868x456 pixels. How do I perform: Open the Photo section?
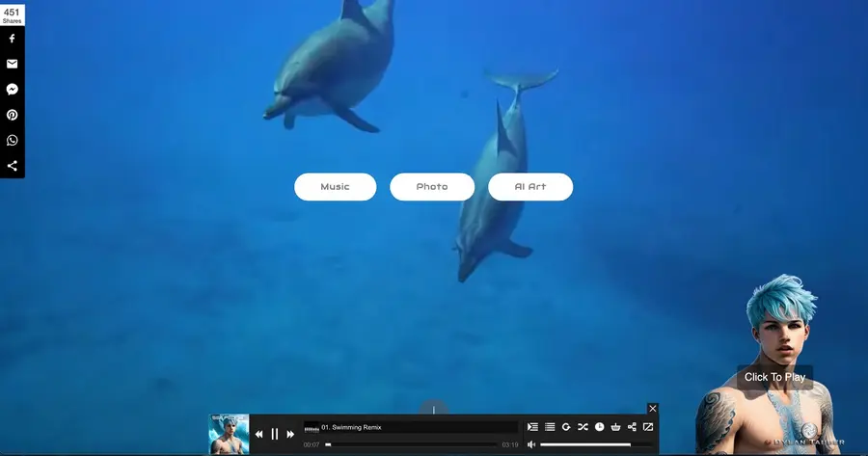click(x=432, y=186)
